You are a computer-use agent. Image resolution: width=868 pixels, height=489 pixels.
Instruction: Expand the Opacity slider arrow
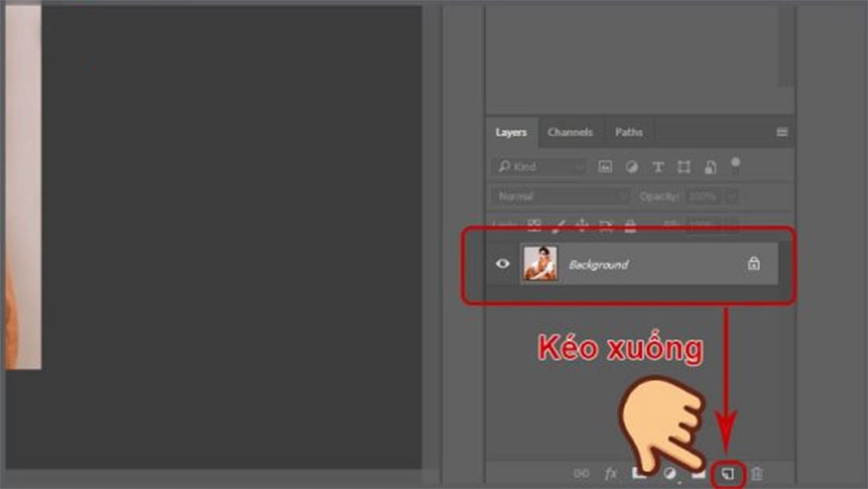[x=731, y=196]
